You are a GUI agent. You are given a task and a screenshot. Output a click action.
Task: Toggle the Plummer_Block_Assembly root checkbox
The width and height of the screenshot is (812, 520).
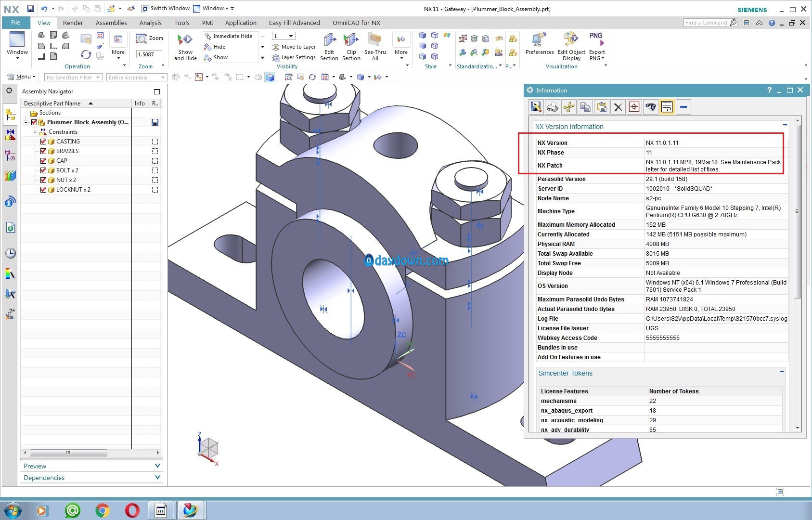34,122
